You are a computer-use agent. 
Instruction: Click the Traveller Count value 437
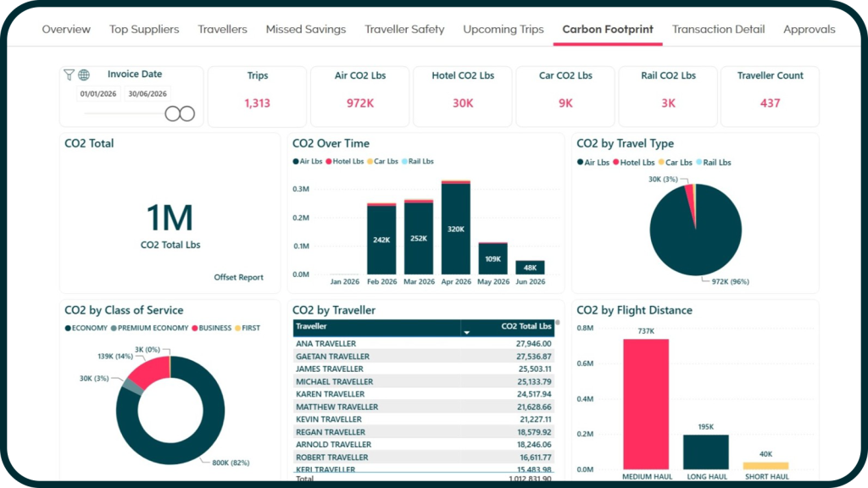(770, 103)
